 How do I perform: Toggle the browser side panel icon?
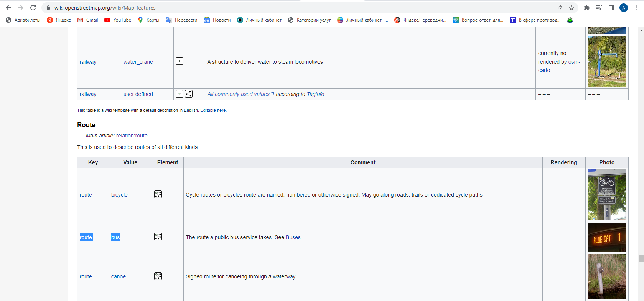click(611, 8)
